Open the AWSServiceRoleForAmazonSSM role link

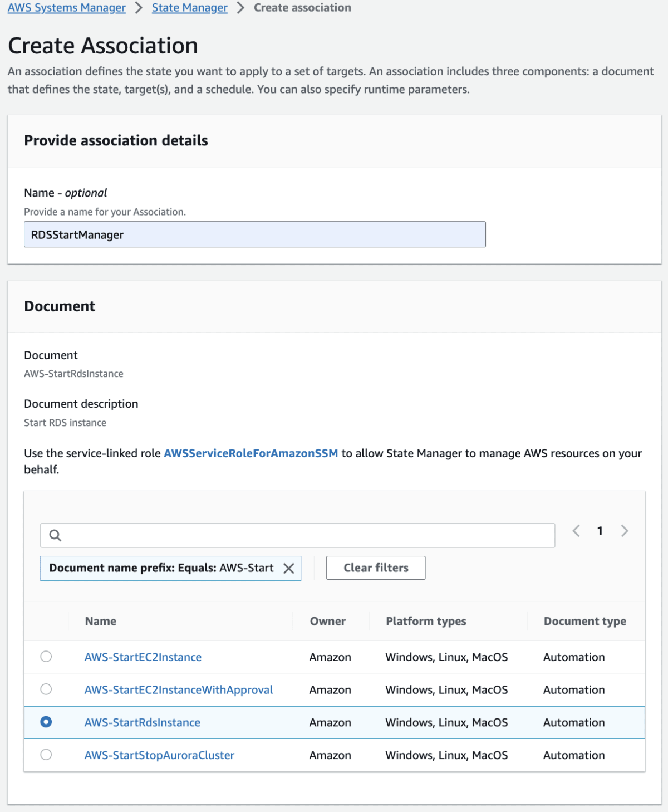[251, 453]
